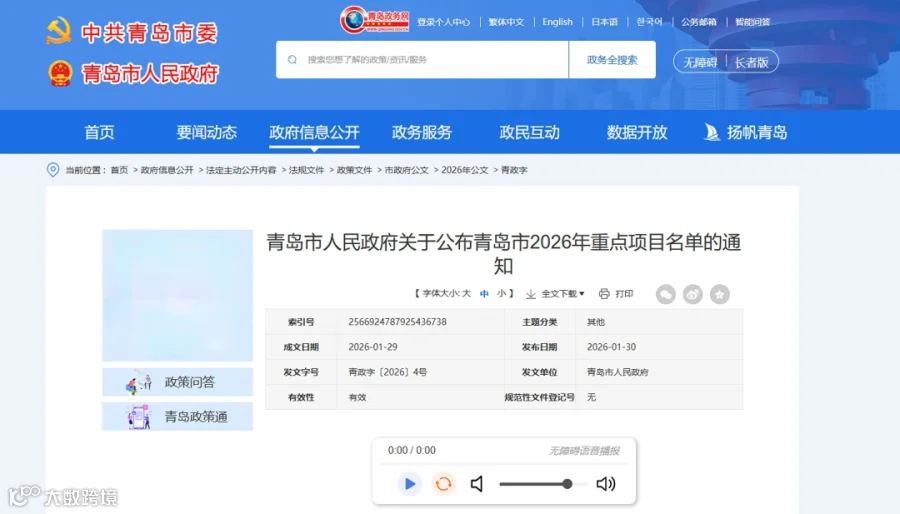The height and width of the screenshot is (514, 900).
Task: Play the accessibility audio narration
Action: click(x=410, y=484)
